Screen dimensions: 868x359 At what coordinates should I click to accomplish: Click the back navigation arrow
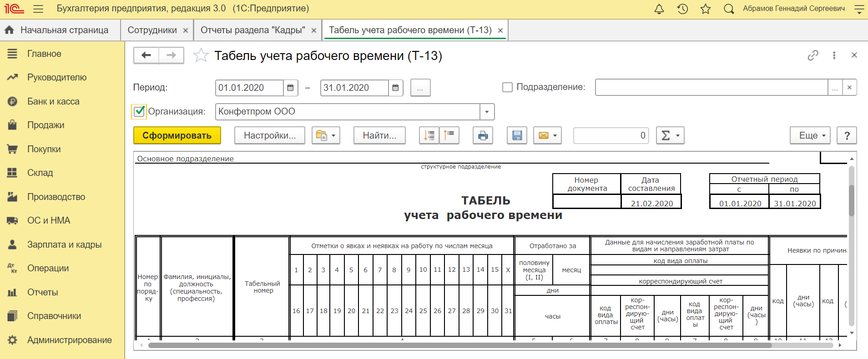[x=146, y=55]
